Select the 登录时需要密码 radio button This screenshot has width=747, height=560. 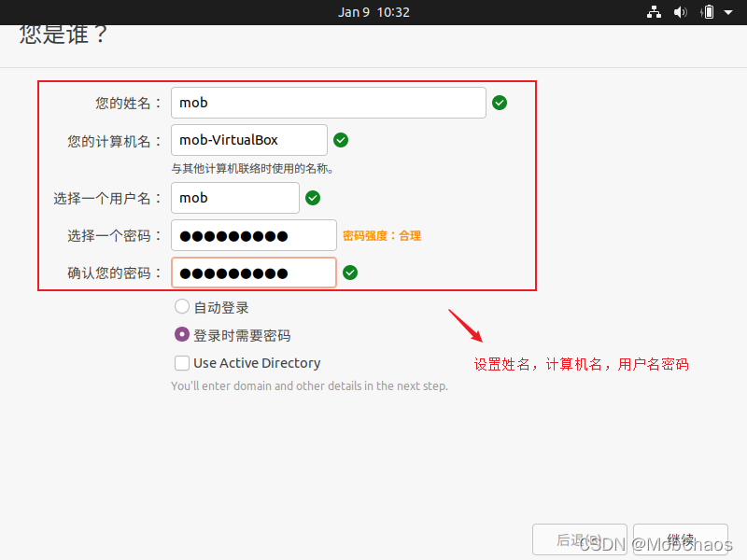(x=182, y=335)
